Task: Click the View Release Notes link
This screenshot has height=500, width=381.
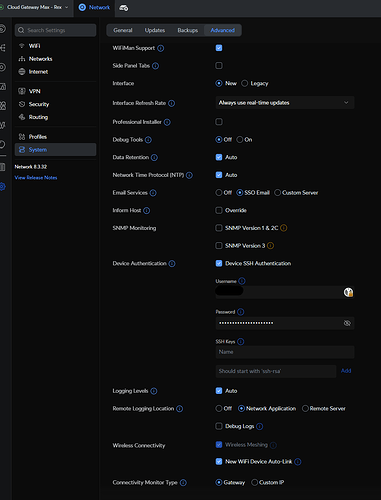Action: click(36, 178)
